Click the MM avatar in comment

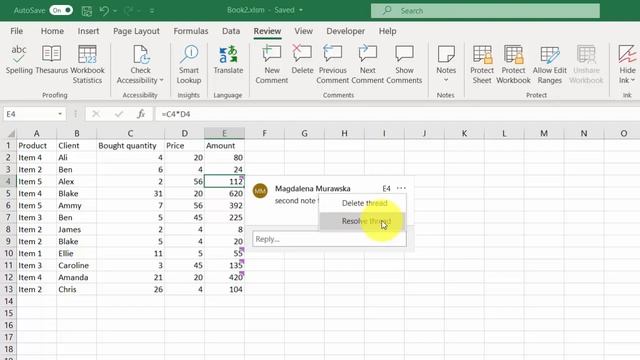click(260, 191)
